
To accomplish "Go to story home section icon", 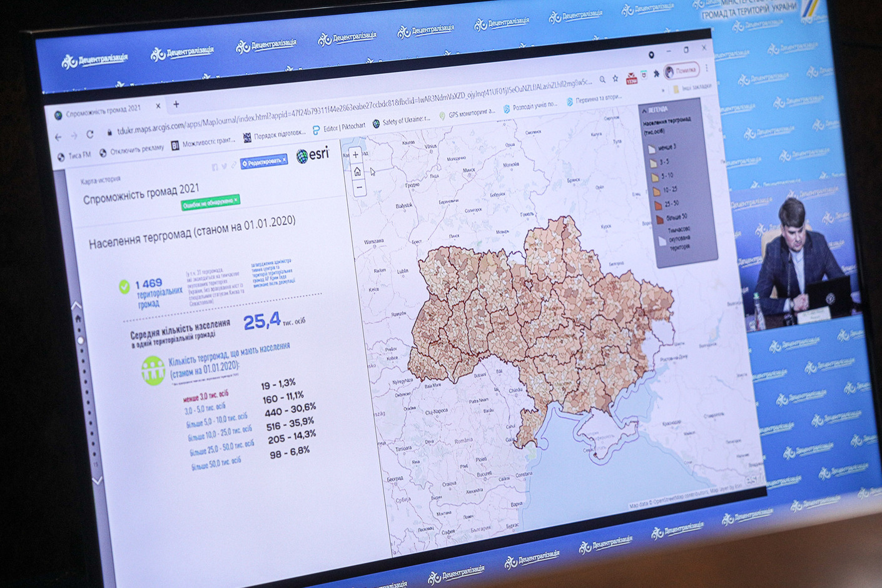I will click(x=78, y=319).
